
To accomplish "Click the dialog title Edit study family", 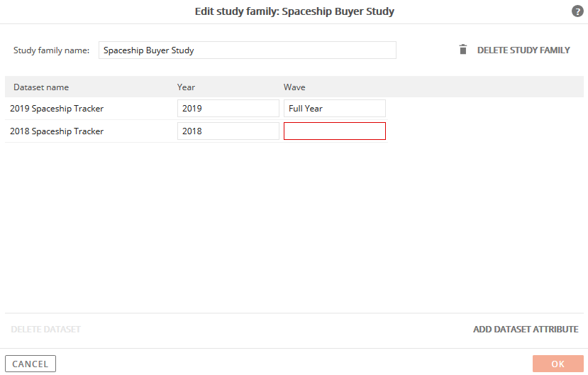I will [x=294, y=11].
